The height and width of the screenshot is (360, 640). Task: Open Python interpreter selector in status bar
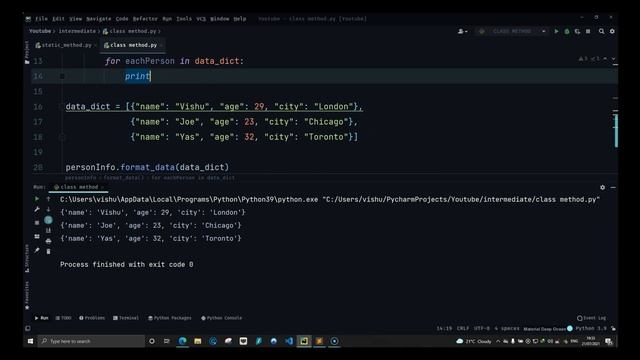(x=591, y=328)
